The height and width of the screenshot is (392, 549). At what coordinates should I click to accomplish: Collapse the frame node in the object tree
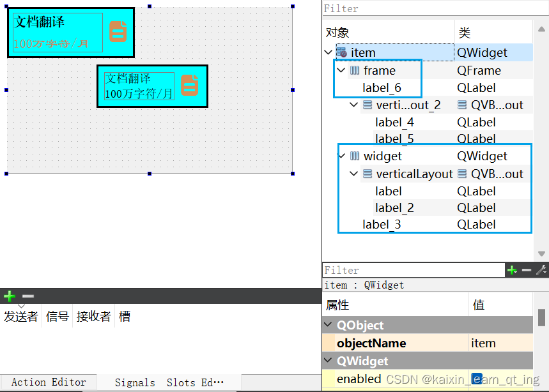(341, 70)
